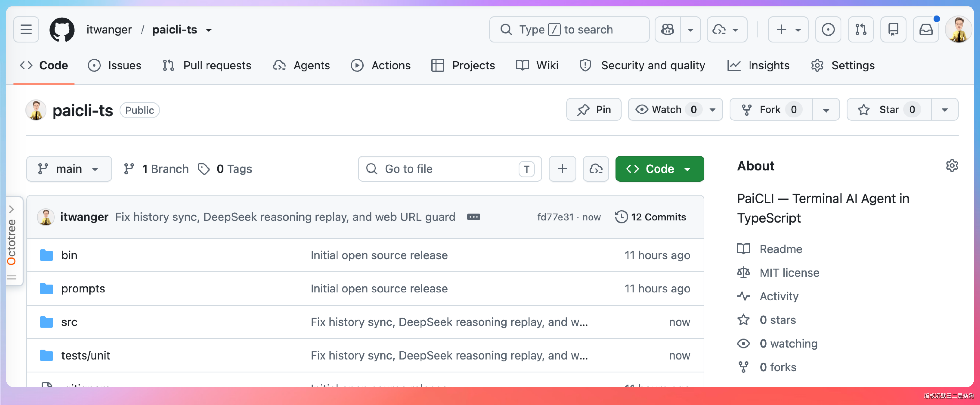Go to GitHub homepage via Octocat logo
This screenshot has width=980, height=405.
pyautogui.click(x=62, y=29)
